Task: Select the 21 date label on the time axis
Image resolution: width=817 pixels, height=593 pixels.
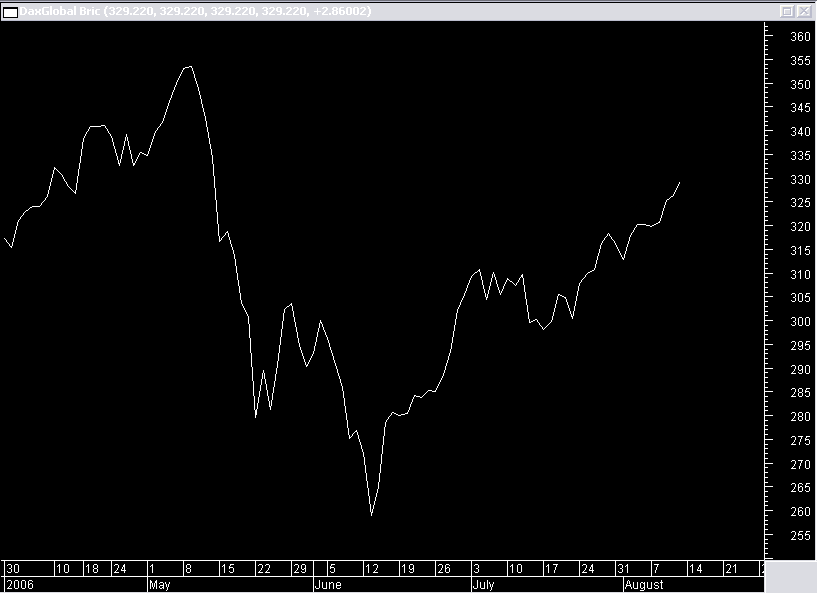Action: pos(731,569)
